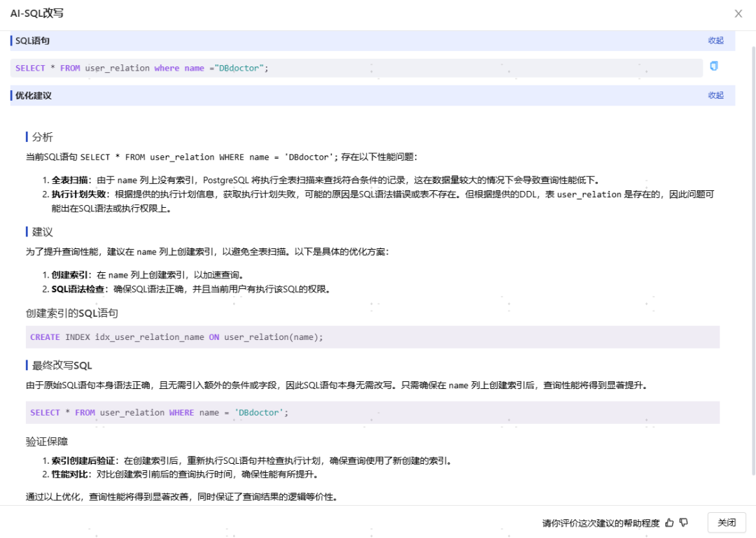This screenshot has width=756, height=538.
Task: Click the "优化建议" section header label
Action: tap(34, 95)
